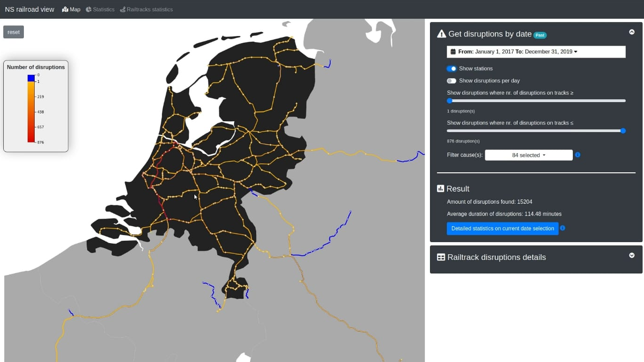Screen dimensions: 644x362
Task: Click the Statistics pie chart icon
Action: click(89, 9)
